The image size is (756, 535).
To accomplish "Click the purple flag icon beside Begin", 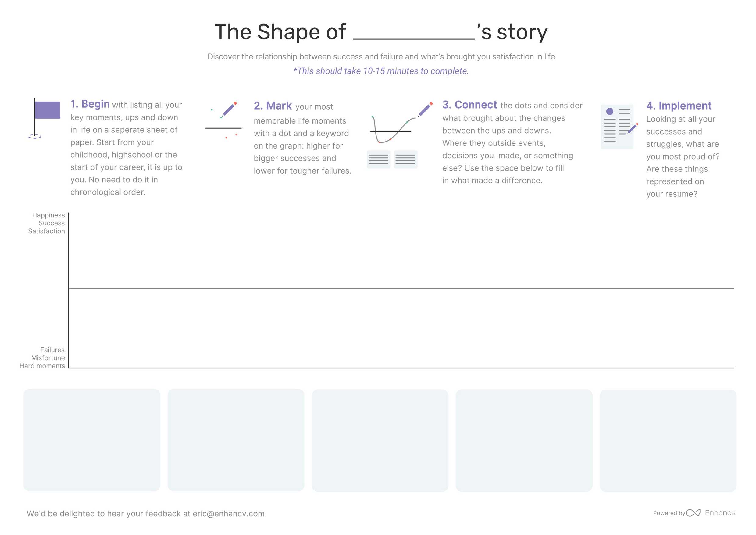I will click(47, 110).
